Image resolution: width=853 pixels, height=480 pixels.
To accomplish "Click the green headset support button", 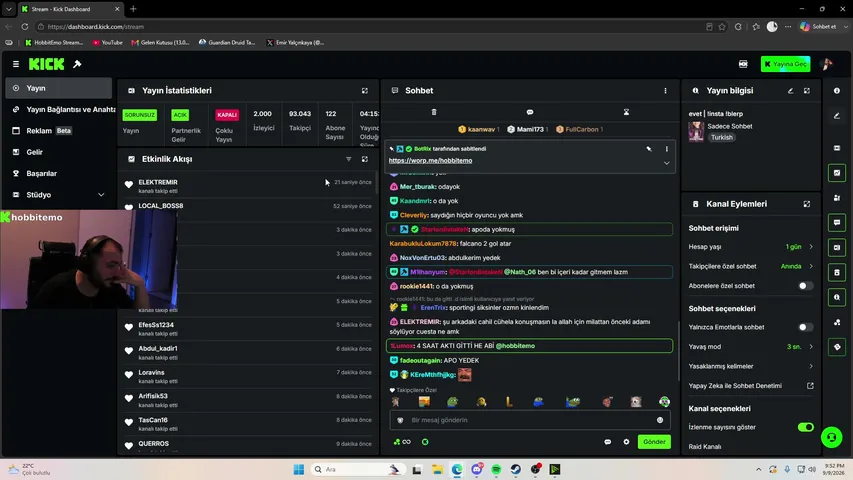I will click(831, 437).
